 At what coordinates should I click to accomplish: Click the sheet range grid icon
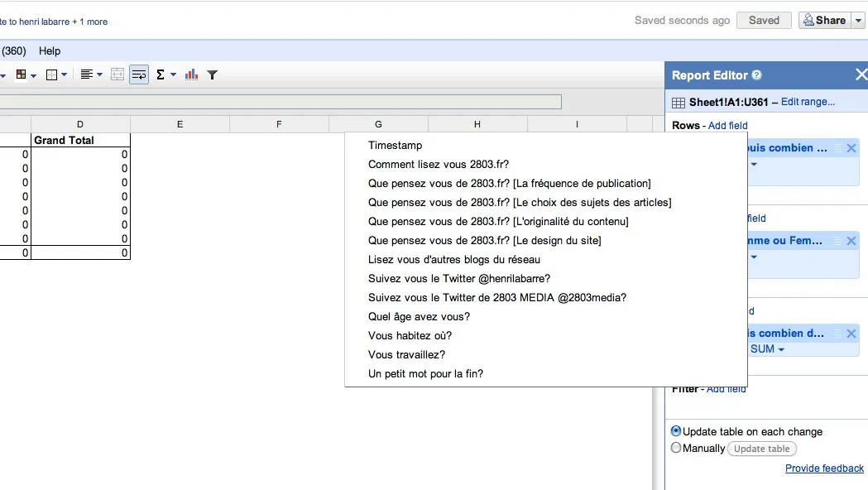pos(679,103)
